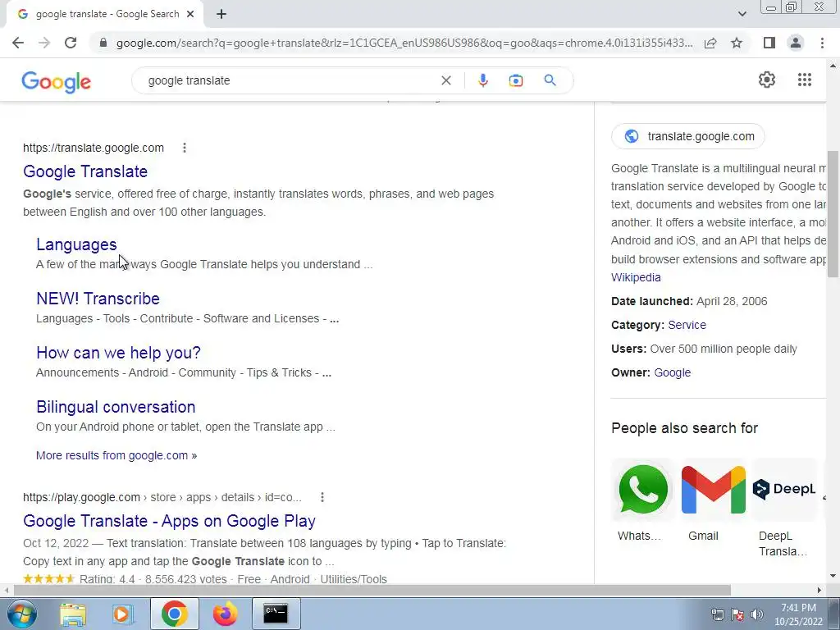Click the Google owner link

coord(673,373)
